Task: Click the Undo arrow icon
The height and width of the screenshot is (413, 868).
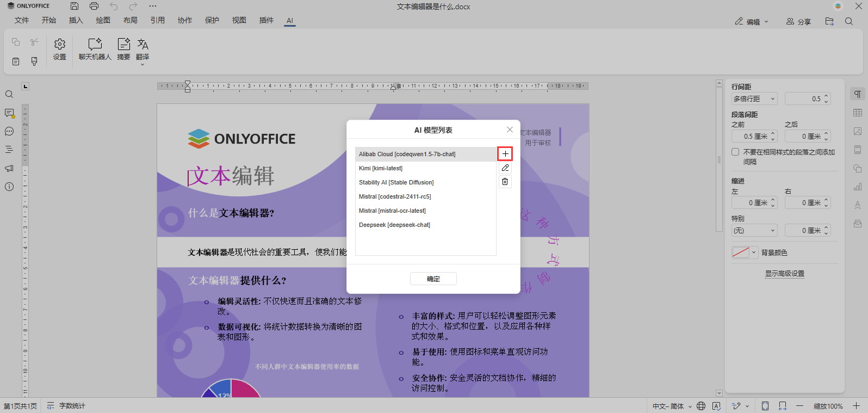Action: [x=114, y=6]
